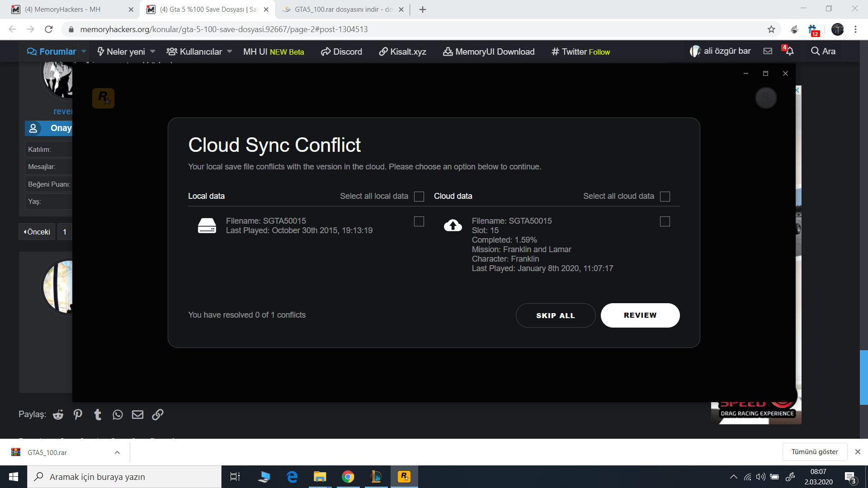Expand the Forumlar dropdown arrow
This screenshot has width=868, height=488.
click(x=84, y=52)
